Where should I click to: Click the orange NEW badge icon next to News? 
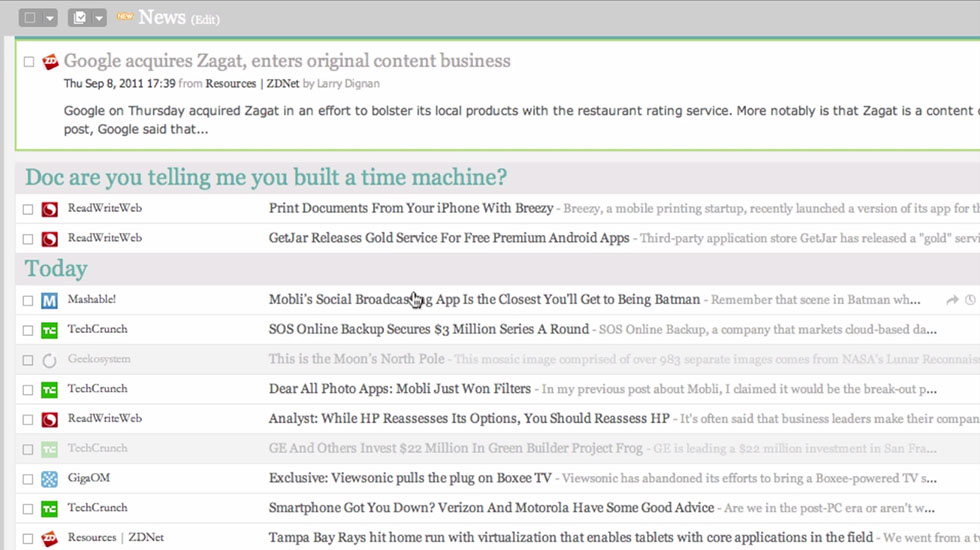124,16
